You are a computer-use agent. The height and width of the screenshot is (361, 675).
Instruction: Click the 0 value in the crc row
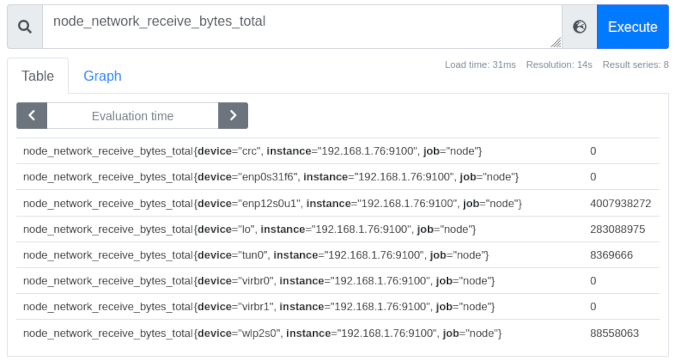tap(593, 151)
